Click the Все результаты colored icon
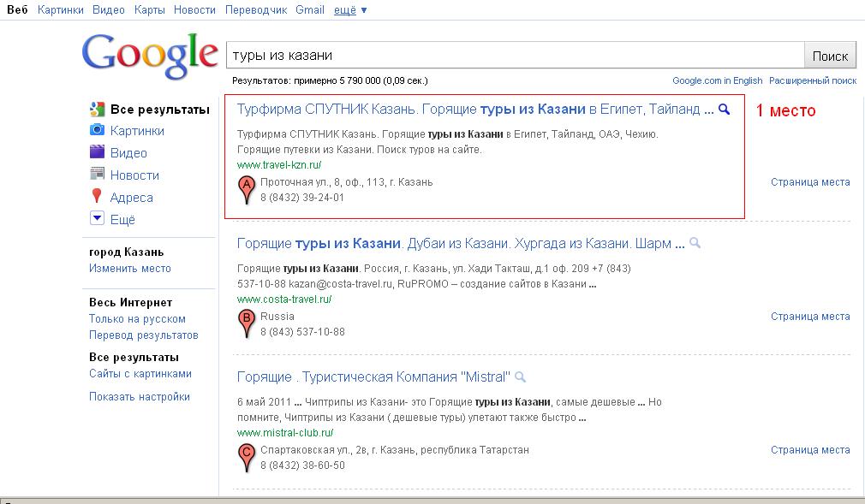 [x=96, y=109]
